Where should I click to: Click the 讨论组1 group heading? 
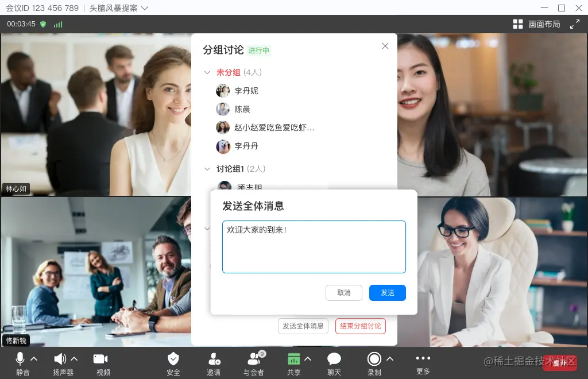230,169
